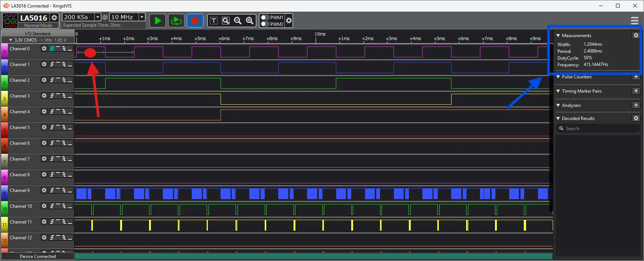644x261 pixels.
Task: Open LA5016 device settings gear
Action: pyautogui.click(x=54, y=18)
